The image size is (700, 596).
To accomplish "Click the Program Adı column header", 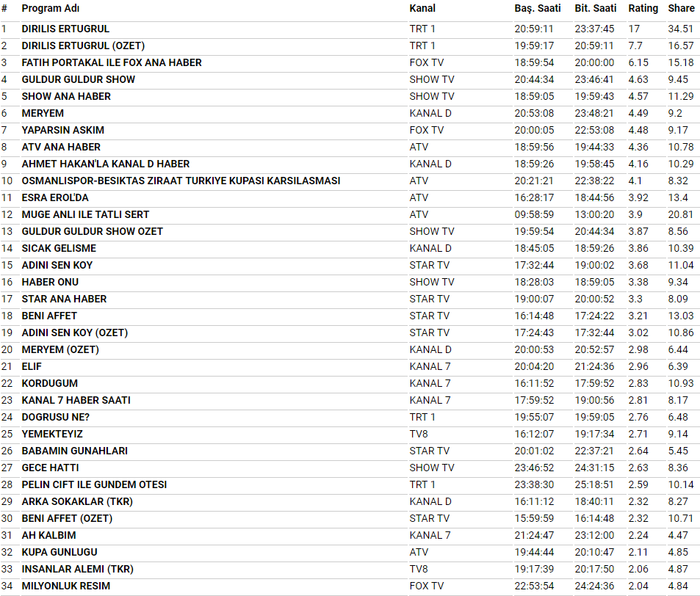I will pyautogui.click(x=51, y=8).
